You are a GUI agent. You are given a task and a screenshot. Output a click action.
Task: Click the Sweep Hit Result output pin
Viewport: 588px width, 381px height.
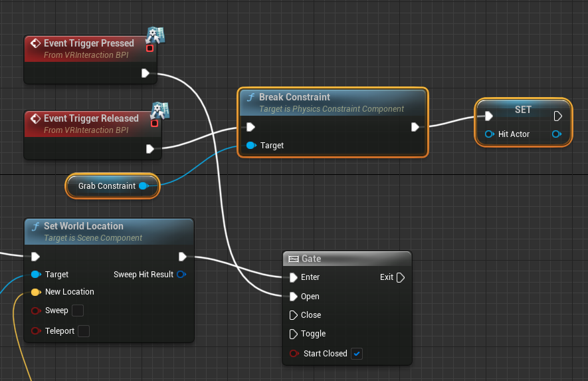(181, 275)
